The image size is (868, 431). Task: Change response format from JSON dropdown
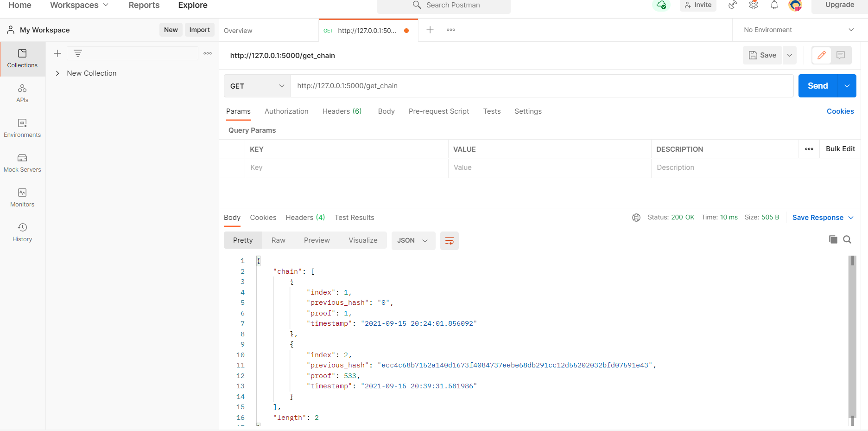coord(413,240)
